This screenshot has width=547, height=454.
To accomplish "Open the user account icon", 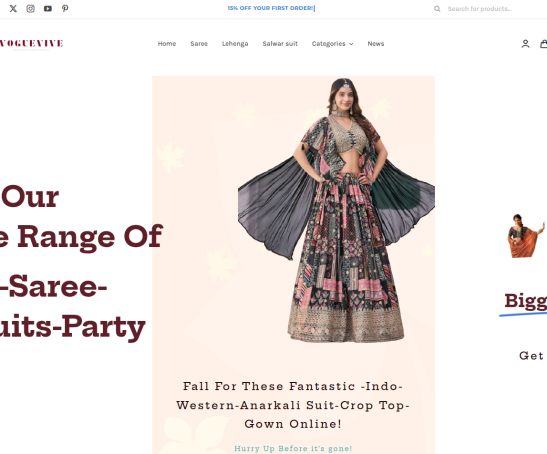I will click(525, 44).
